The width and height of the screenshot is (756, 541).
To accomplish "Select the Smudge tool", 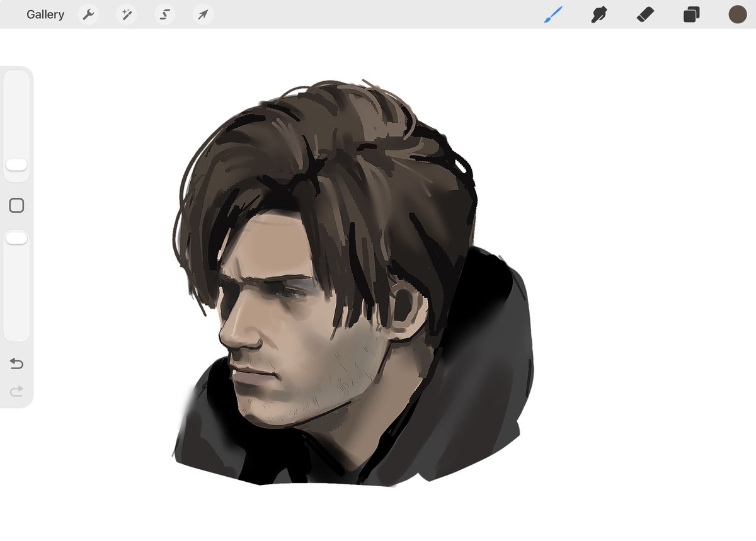I will point(599,14).
